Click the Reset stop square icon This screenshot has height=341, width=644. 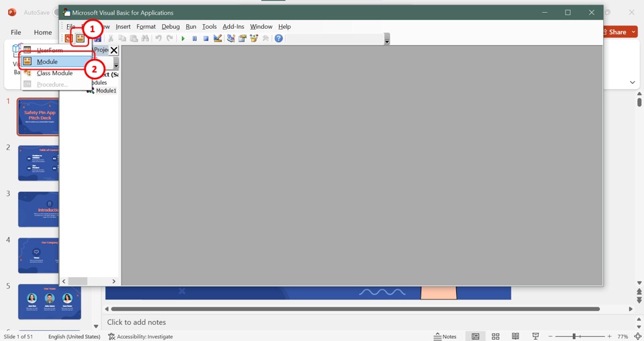click(206, 39)
